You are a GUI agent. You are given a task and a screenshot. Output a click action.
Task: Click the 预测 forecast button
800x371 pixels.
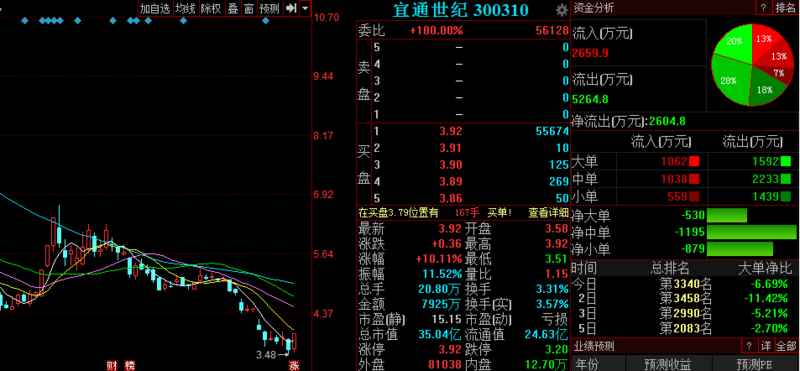[x=269, y=8]
